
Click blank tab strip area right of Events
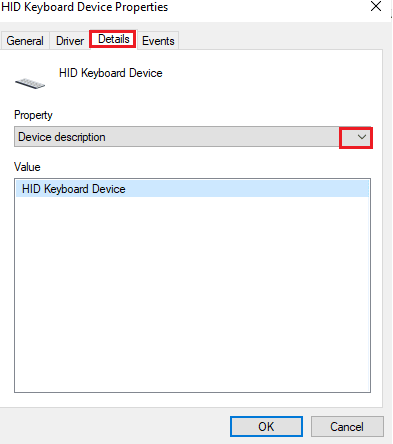(x=280, y=41)
